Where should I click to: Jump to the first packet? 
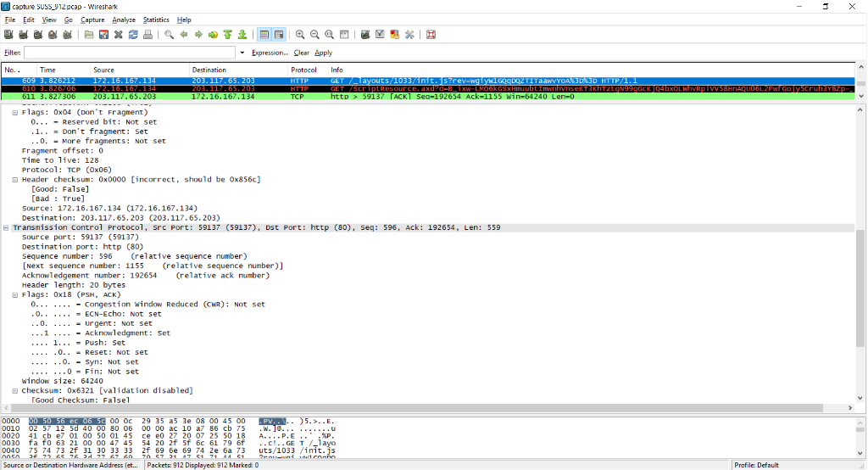(x=227, y=35)
